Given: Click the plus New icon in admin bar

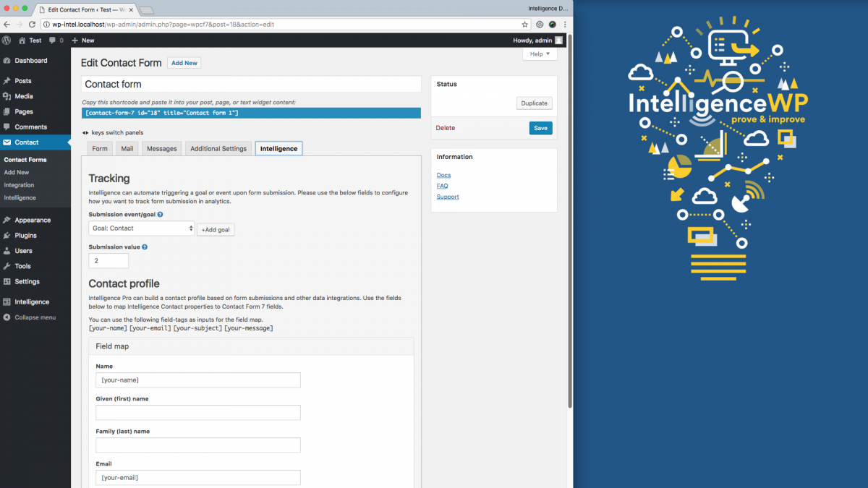Looking at the screenshot, I should tap(75, 40).
